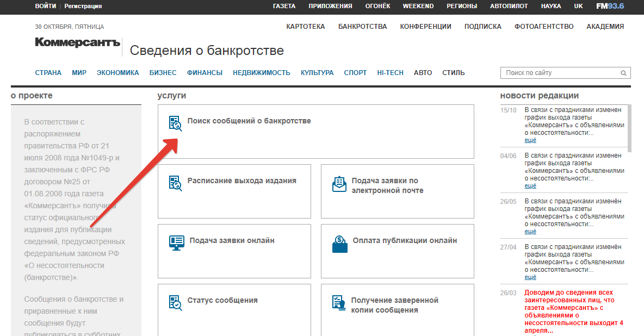Click the message status icon
Viewport: 644px width, 336px height.
click(175, 303)
